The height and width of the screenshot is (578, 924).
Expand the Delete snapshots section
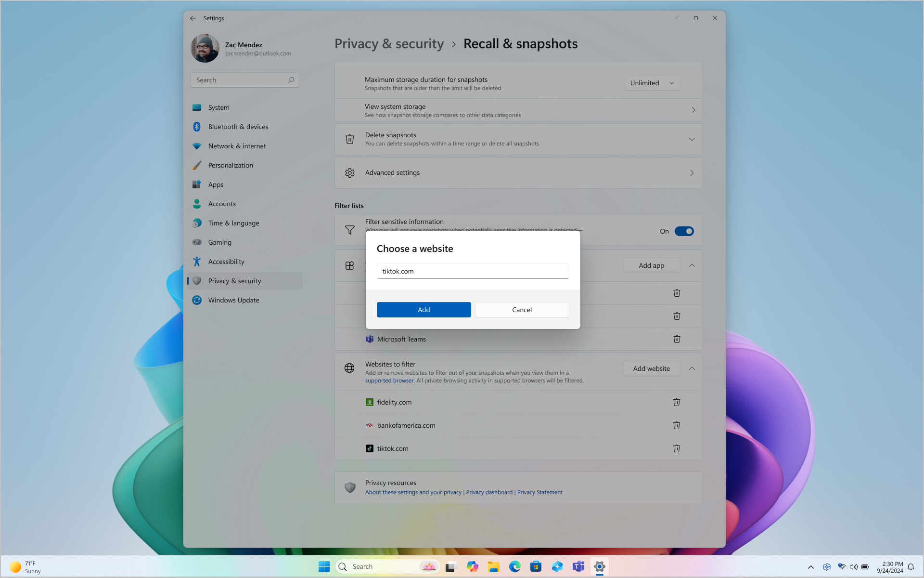pyautogui.click(x=692, y=139)
